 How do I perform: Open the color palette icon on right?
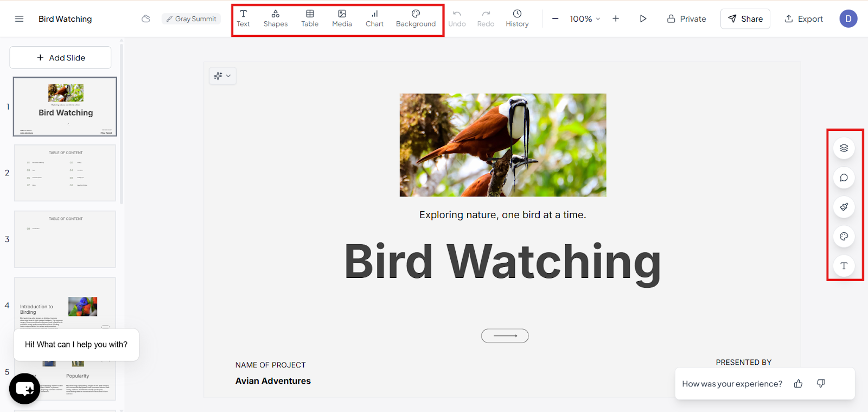click(x=844, y=236)
